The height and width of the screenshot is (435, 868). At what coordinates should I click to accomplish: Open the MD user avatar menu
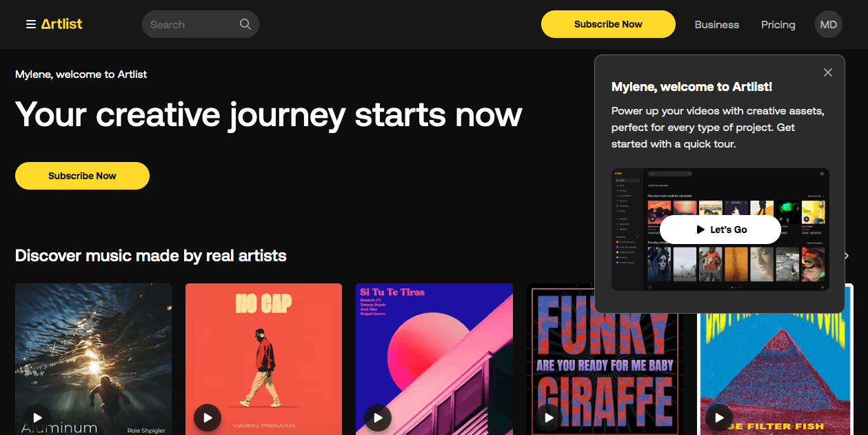[x=829, y=24]
